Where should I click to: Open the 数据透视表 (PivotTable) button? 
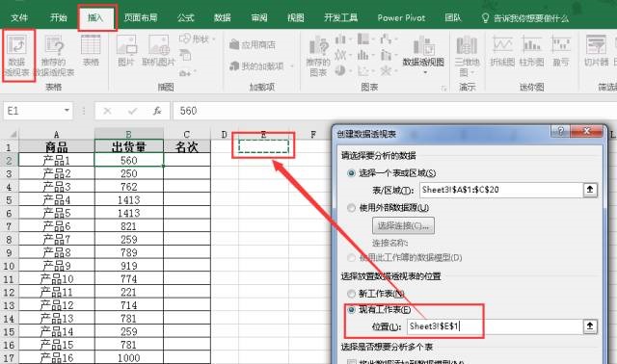17,56
